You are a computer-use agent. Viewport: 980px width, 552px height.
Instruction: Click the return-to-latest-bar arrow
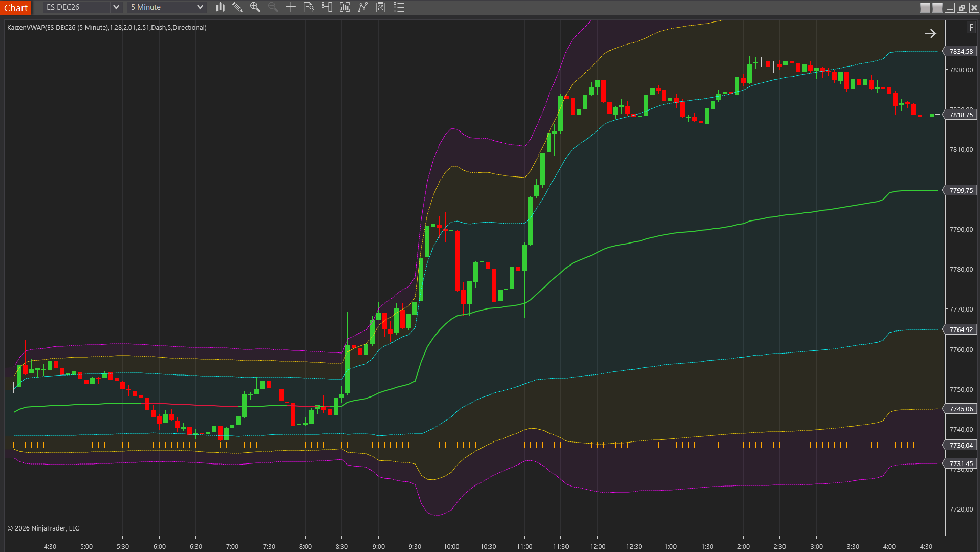(930, 33)
